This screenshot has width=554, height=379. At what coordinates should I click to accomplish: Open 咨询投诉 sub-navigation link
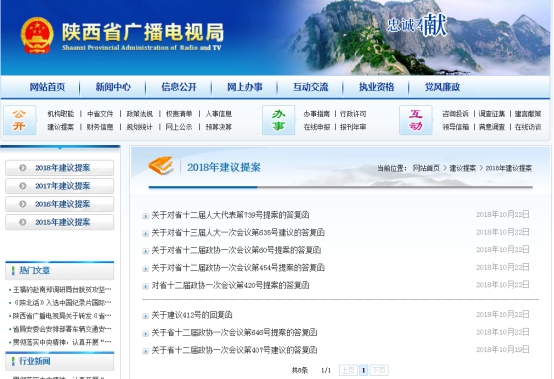click(x=455, y=114)
